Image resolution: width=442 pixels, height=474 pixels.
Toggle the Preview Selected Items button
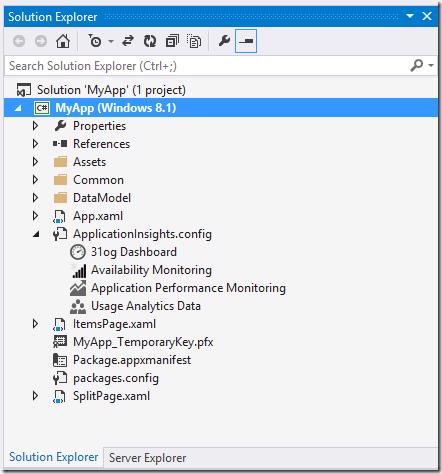(x=246, y=41)
